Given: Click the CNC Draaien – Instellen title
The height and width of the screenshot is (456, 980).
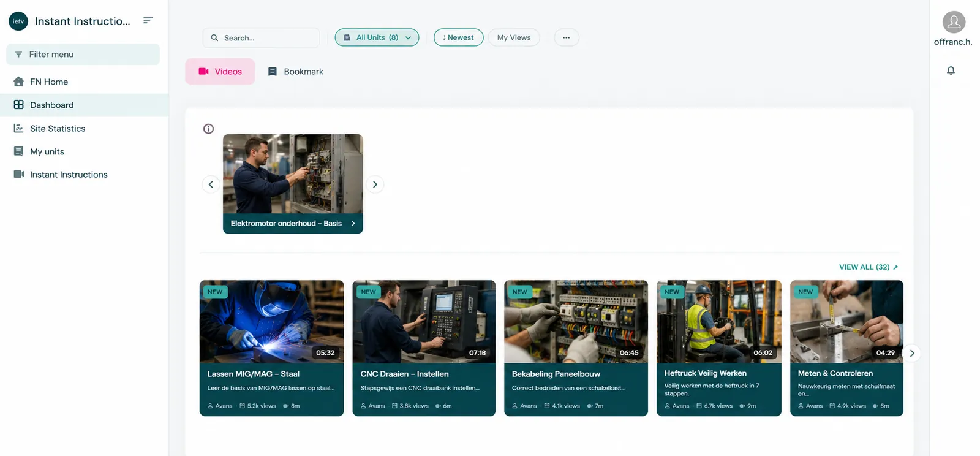Looking at the screenshot, I should (404, 374).
